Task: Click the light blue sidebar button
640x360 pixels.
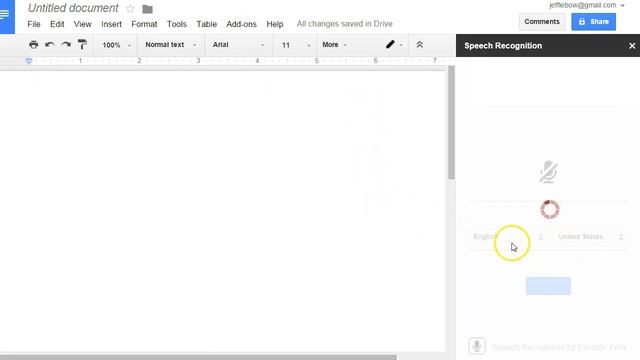Action: [x=548, y=286]
